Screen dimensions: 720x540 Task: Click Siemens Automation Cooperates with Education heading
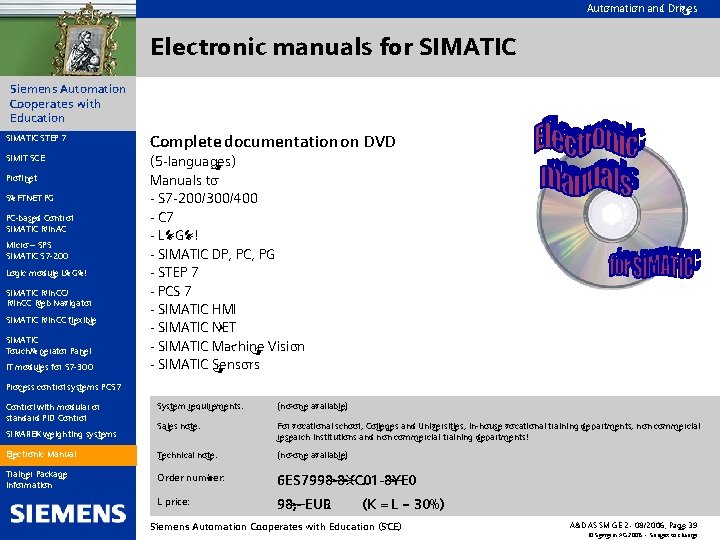68,103
